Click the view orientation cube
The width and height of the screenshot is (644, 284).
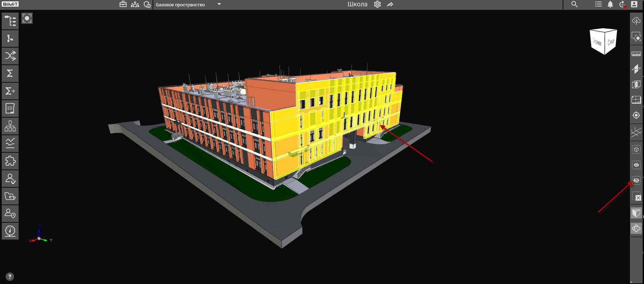[603, 41]
